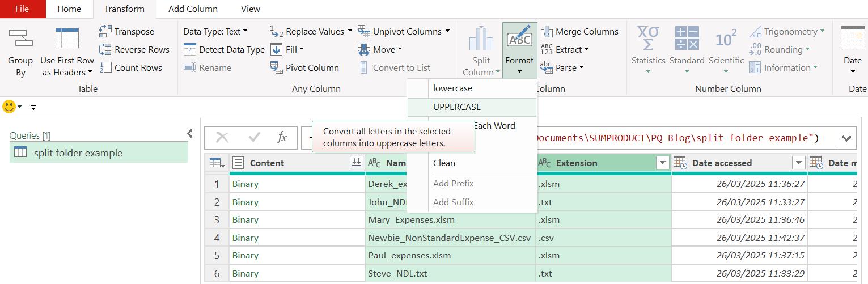Switch to the Home tab
This screenshot has width=868, height=284.
point(69,9)
